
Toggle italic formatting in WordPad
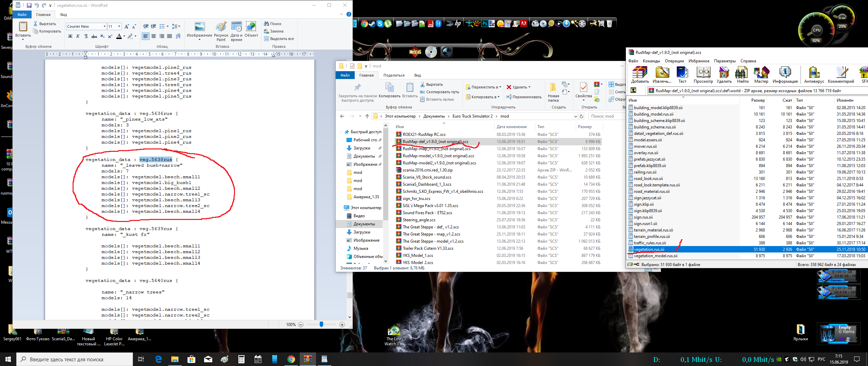(78, 36)
